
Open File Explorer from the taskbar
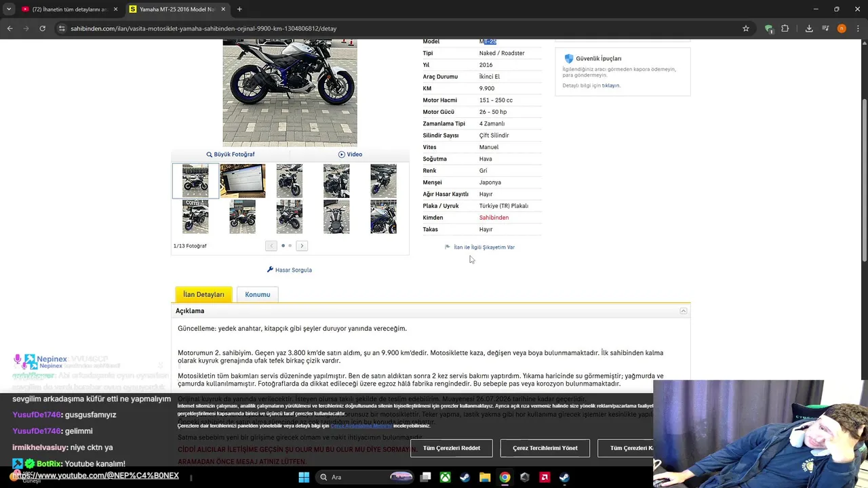pyautogui.click(x=485, y=477)
